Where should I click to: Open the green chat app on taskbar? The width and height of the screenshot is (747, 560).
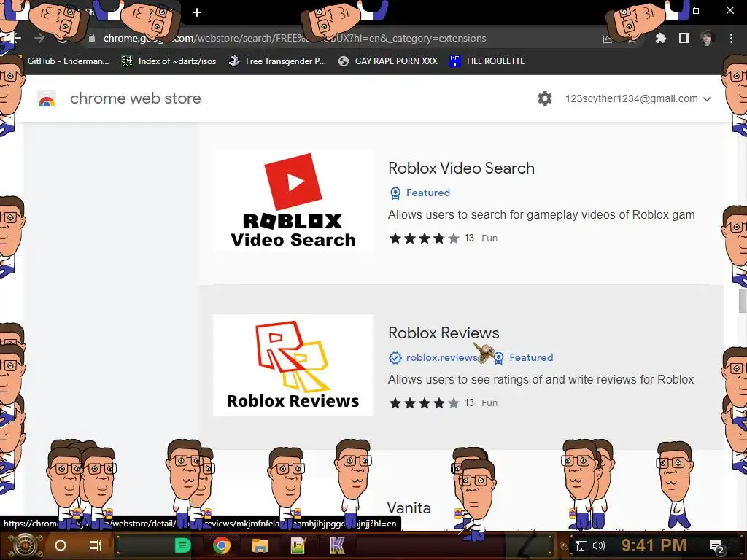(x=182, y=545)
